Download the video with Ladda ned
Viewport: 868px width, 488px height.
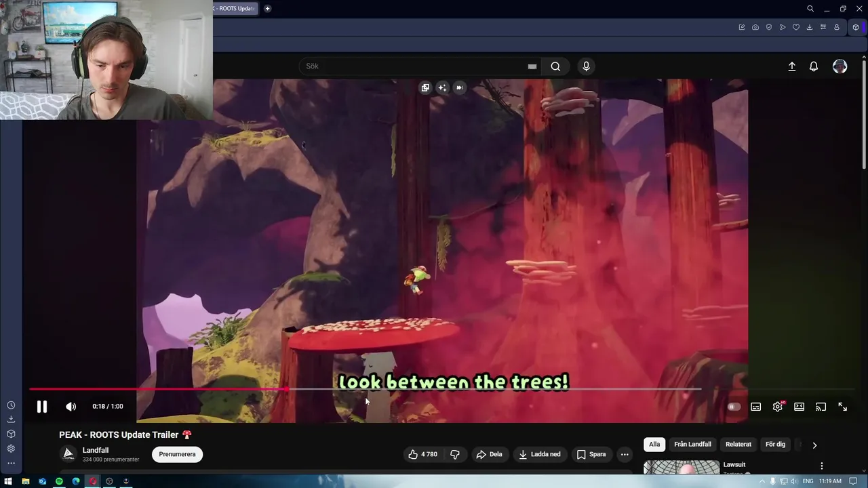pos(540,454)
